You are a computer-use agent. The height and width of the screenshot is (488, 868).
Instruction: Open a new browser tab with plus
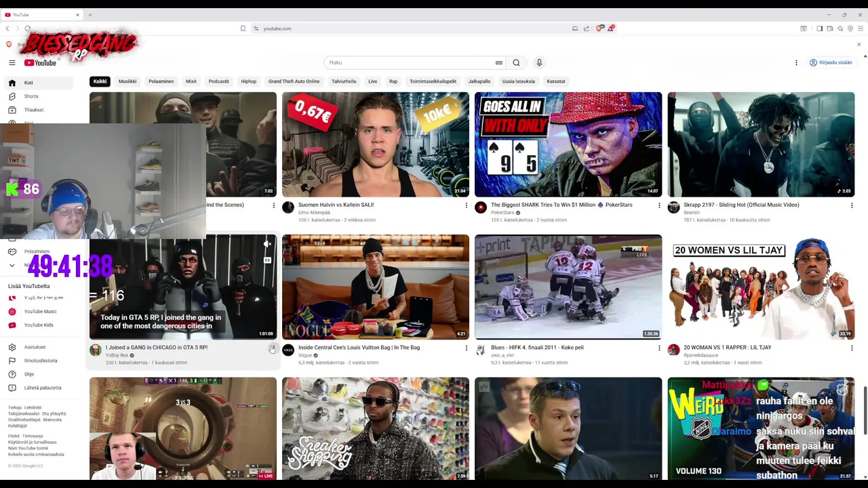[x=90, y=14]
